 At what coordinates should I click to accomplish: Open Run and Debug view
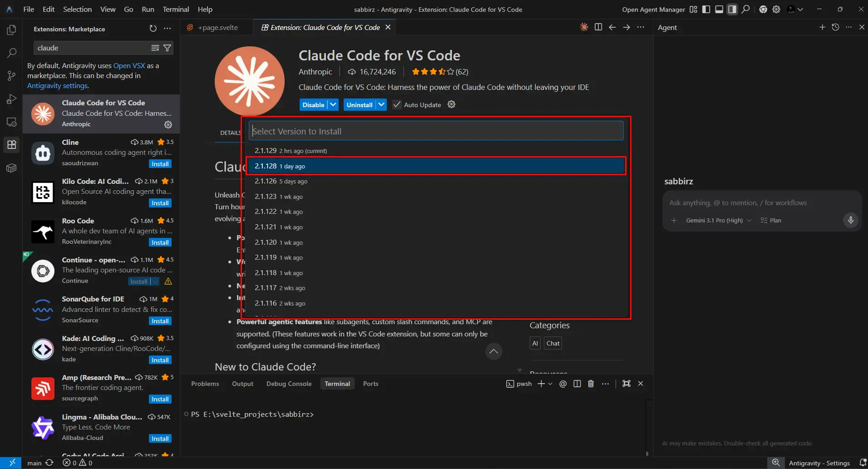coord(12,99)
